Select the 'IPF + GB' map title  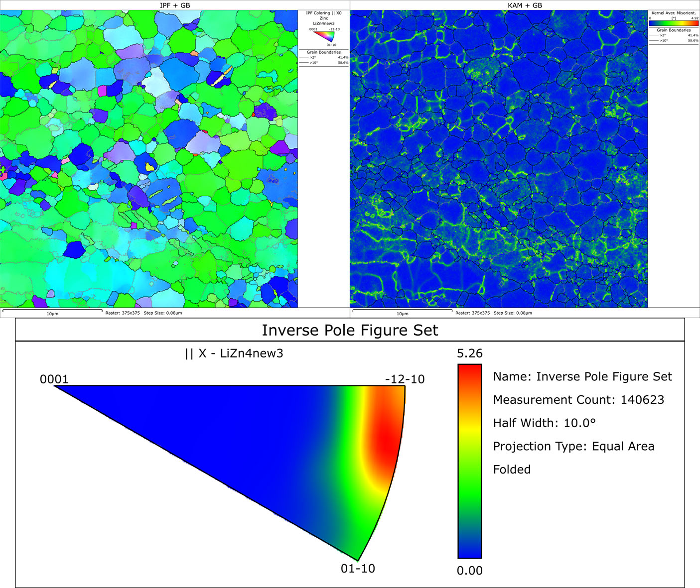(x=175, y=5)
